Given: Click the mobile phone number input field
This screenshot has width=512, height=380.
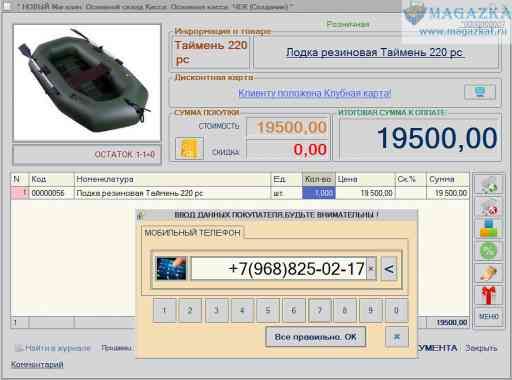Looking at the screenshot, I should pos(279,268).
